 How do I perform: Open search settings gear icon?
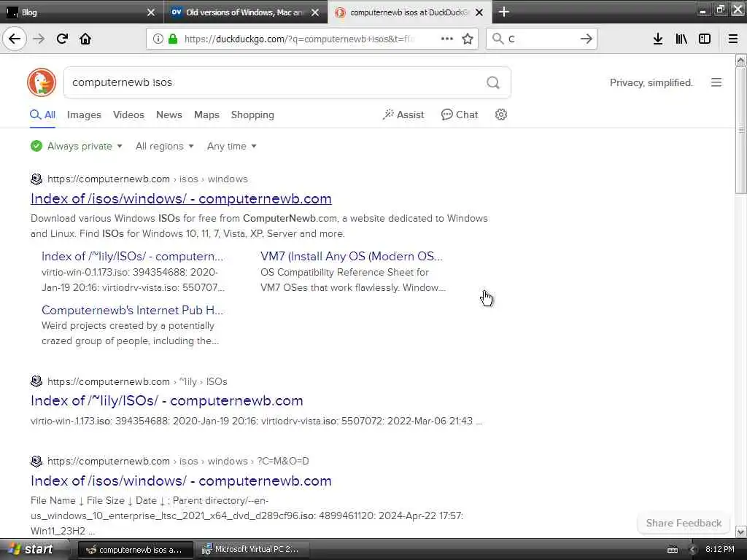500,114
